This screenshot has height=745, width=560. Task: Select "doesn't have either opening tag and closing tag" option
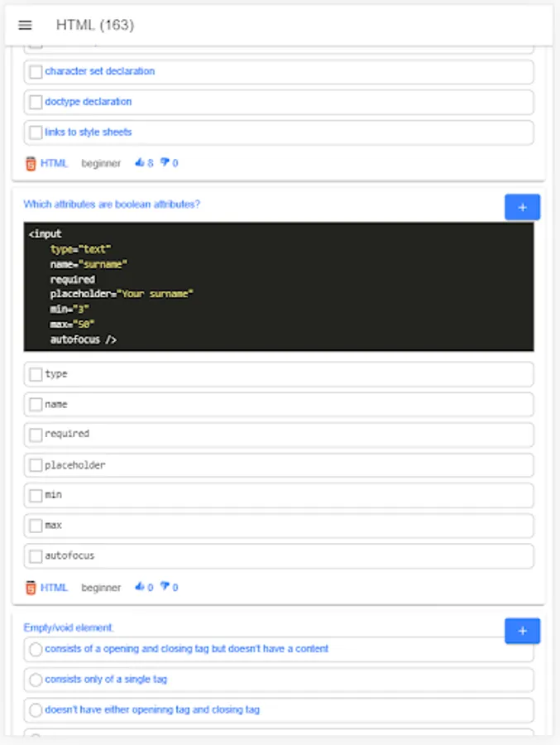point(36,710)
